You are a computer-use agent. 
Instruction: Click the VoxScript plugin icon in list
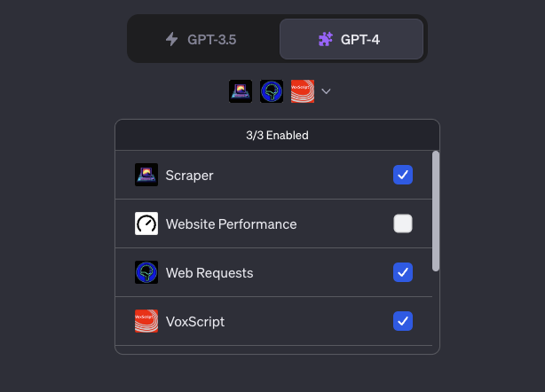point(146,321)
